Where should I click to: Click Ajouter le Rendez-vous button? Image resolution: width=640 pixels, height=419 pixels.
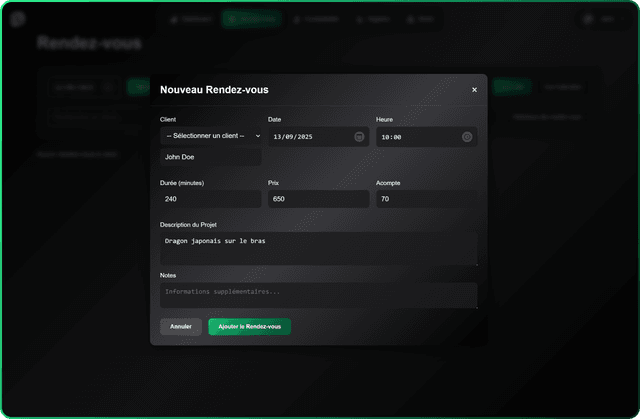click(x=249, y=327)
